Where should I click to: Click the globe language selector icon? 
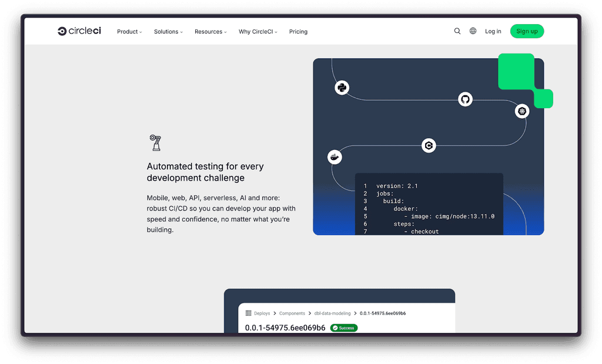coord(473,31)
